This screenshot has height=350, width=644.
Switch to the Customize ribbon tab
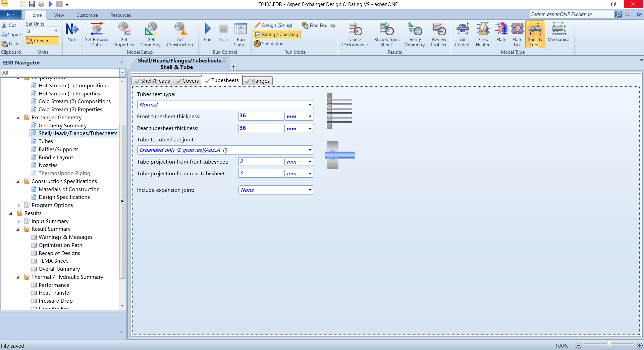point(87,15)
